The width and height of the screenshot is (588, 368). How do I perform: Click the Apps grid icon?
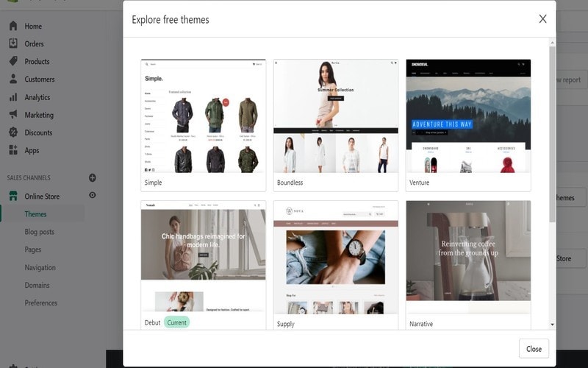(13, 150)
